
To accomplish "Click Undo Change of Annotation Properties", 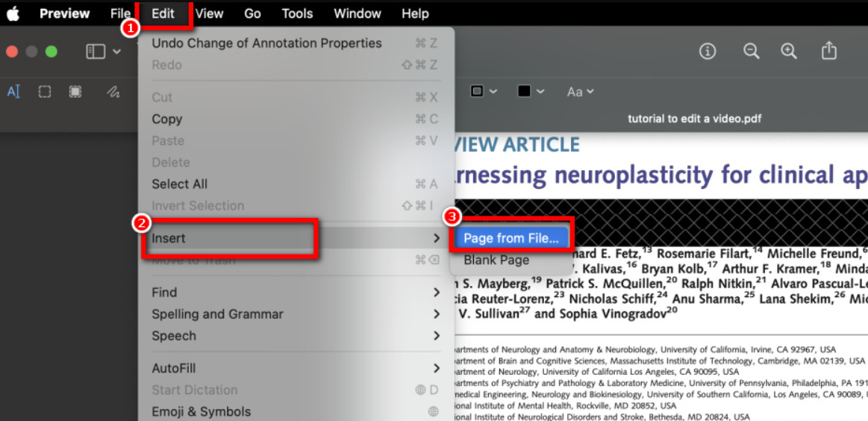I will (266, 43).
